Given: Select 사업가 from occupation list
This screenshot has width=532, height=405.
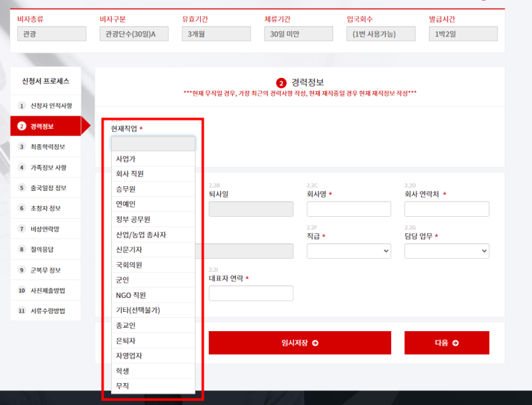Looking at the screenshot, I should tap(153, 159).
